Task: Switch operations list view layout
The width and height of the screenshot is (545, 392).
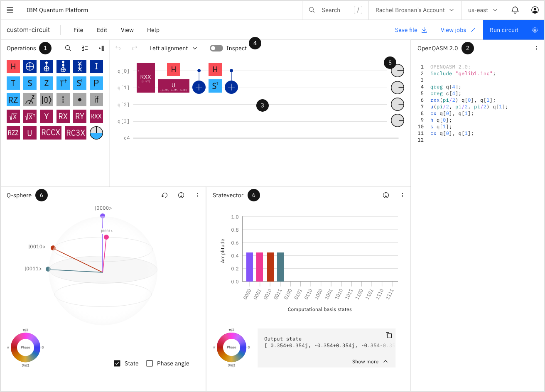Action: (85, 48)
